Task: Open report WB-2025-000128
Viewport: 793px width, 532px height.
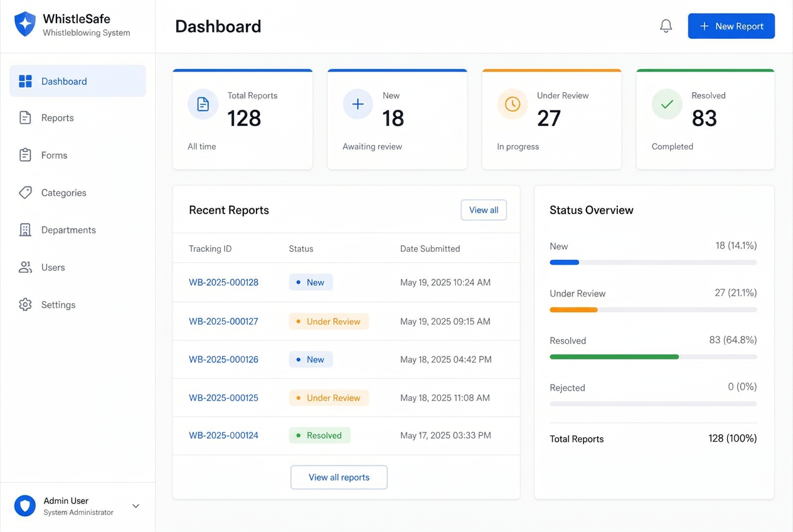Action: coord(223,282)
